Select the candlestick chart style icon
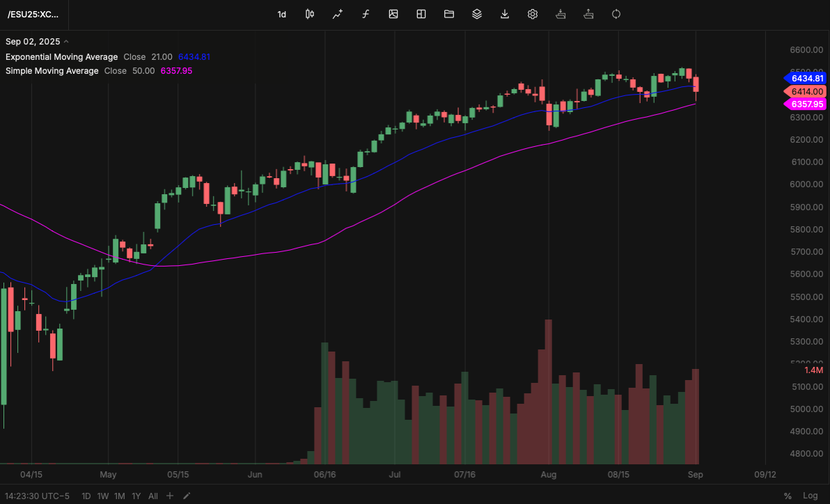The width and height of the screenshot is (830, 504). click(310, 14)
